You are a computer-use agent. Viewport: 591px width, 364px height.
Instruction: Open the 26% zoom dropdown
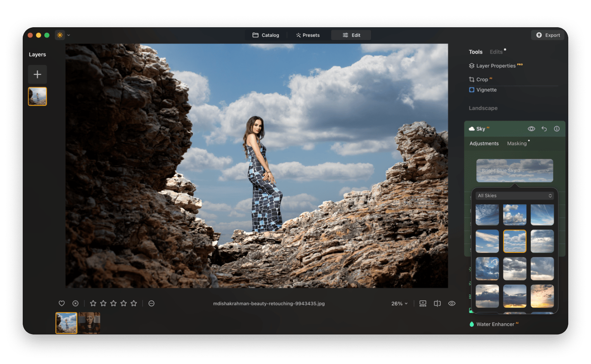[399, 303]
